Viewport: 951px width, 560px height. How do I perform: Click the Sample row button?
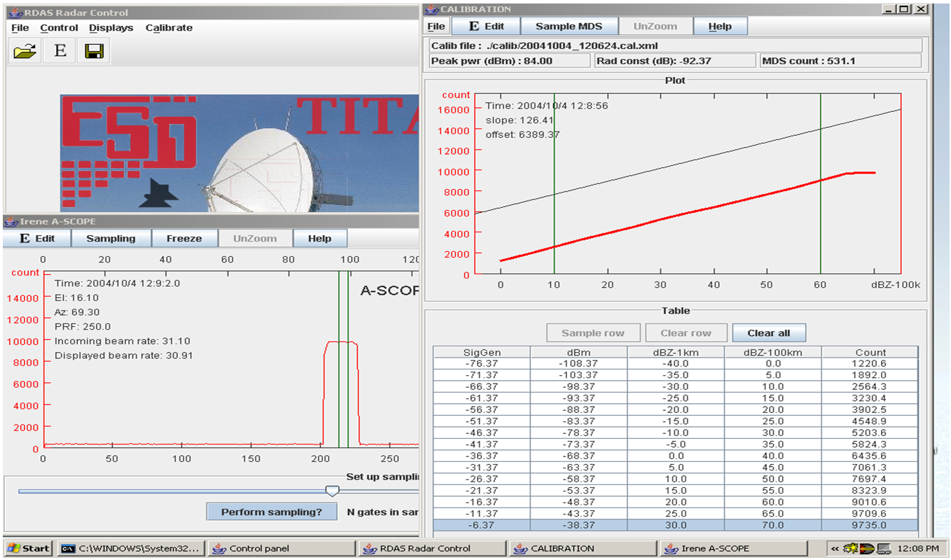tap(592, 332)
